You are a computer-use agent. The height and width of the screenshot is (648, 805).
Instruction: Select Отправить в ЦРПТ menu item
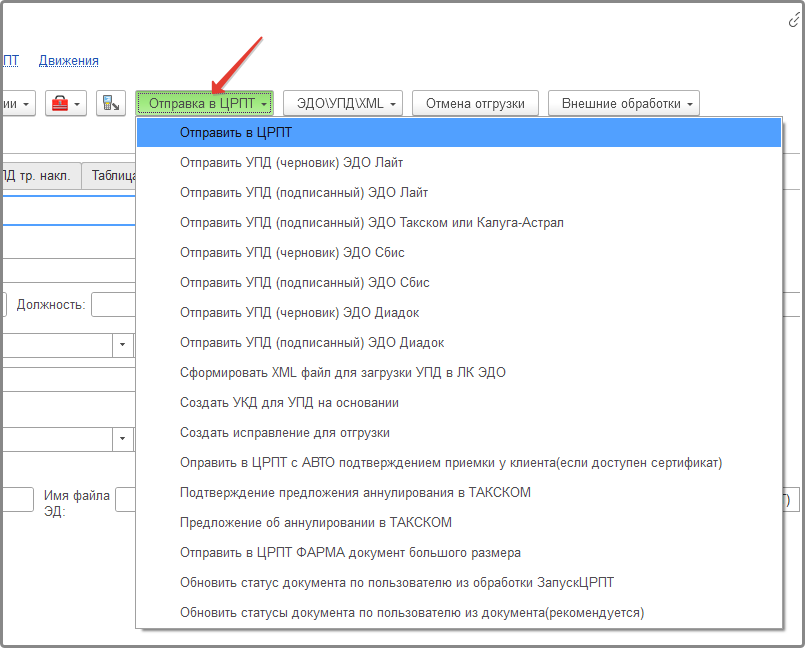(x=459, y=132)
